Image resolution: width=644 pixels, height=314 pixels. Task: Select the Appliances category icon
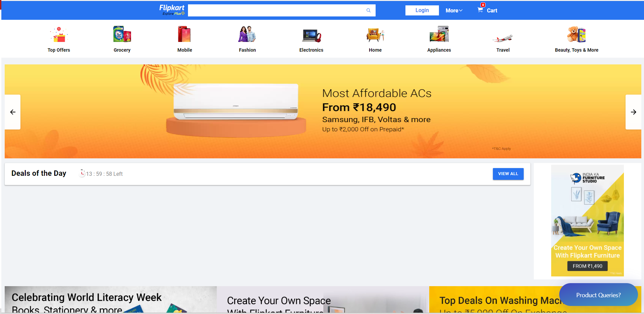pos(439,34)
